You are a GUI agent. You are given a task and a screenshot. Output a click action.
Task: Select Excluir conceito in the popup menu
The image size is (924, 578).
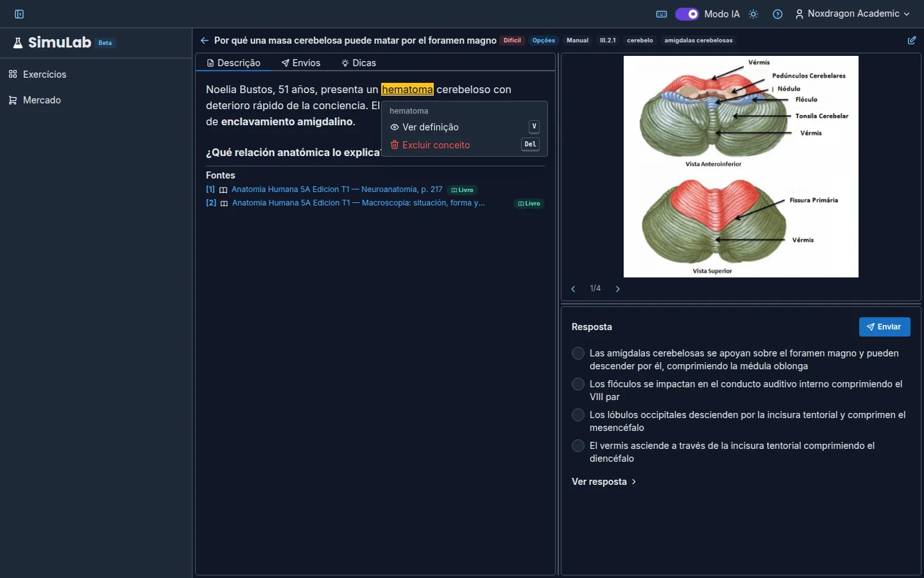465,145
